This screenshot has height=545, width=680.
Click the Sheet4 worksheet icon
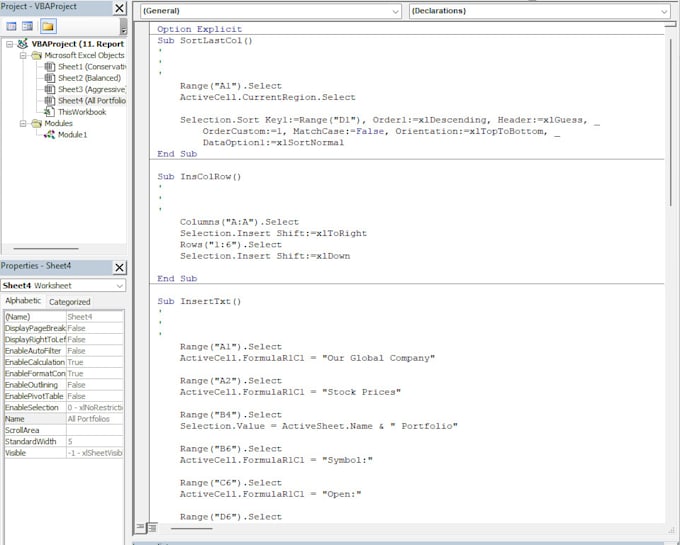tap(50, 101)
